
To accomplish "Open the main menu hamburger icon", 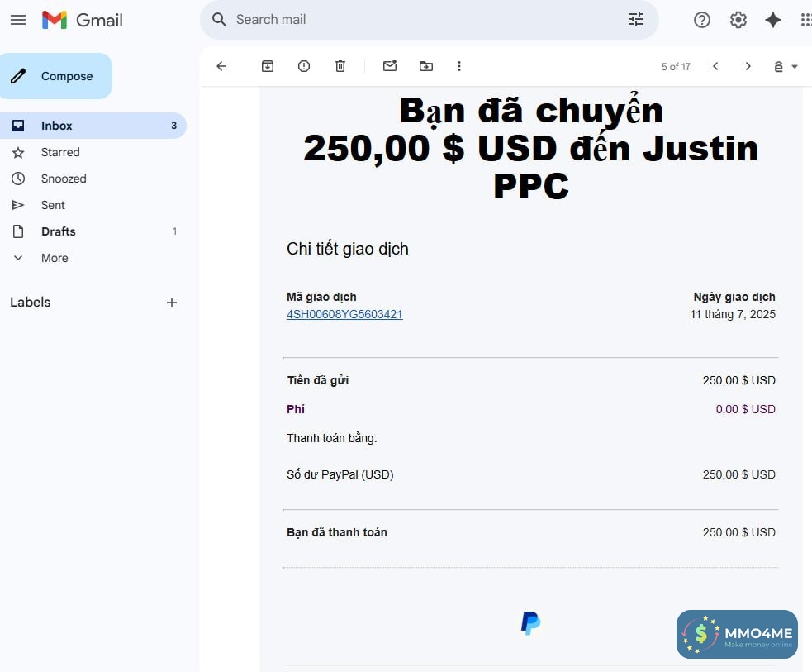I will click(18, 20).
